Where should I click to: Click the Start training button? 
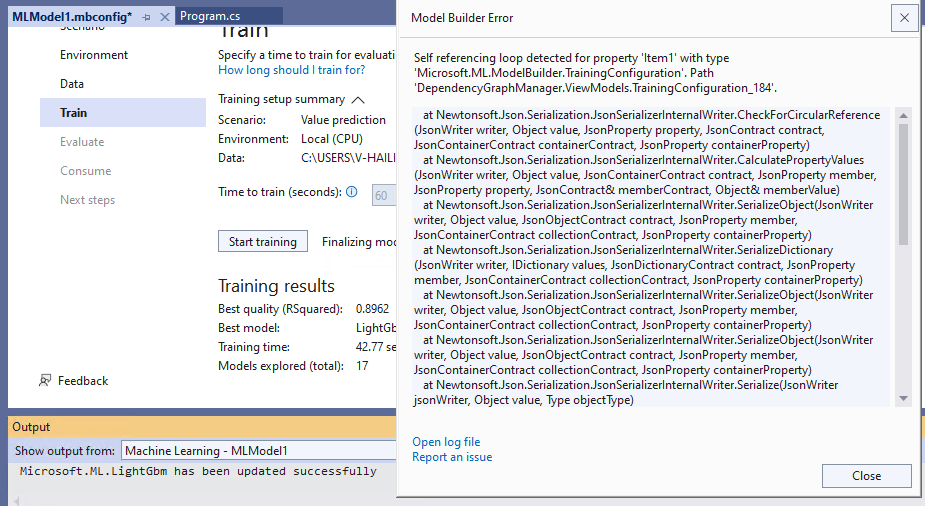click(263, 241)
